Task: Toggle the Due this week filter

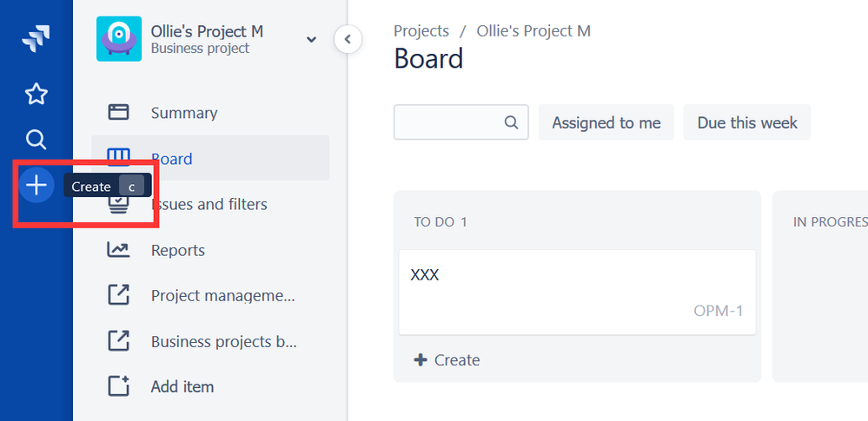Action: (747, 122)
